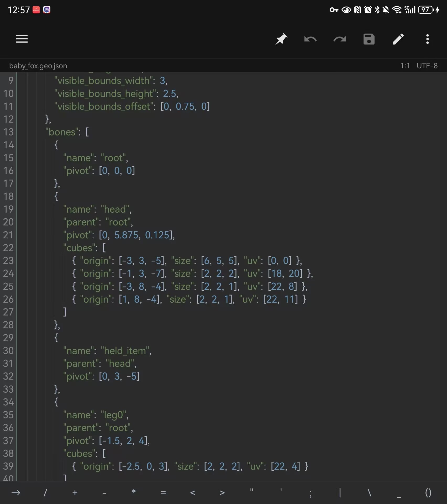Undo the last edit

[310, 39]
